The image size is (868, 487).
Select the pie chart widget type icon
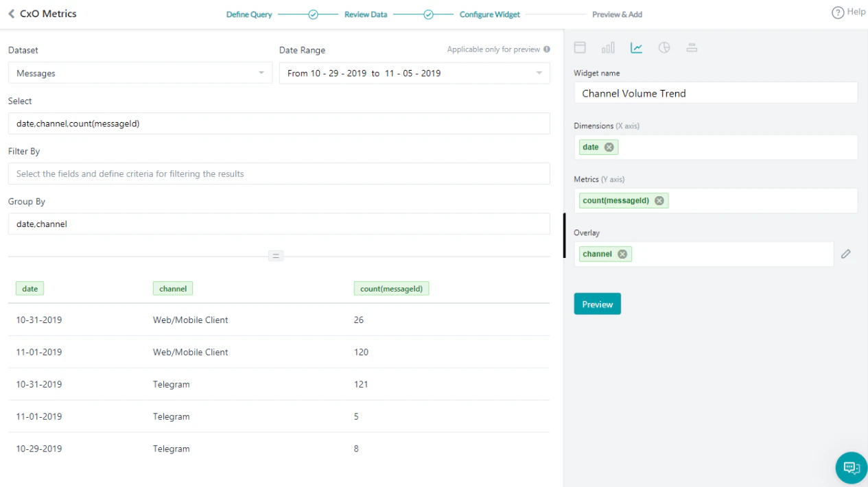664,47
